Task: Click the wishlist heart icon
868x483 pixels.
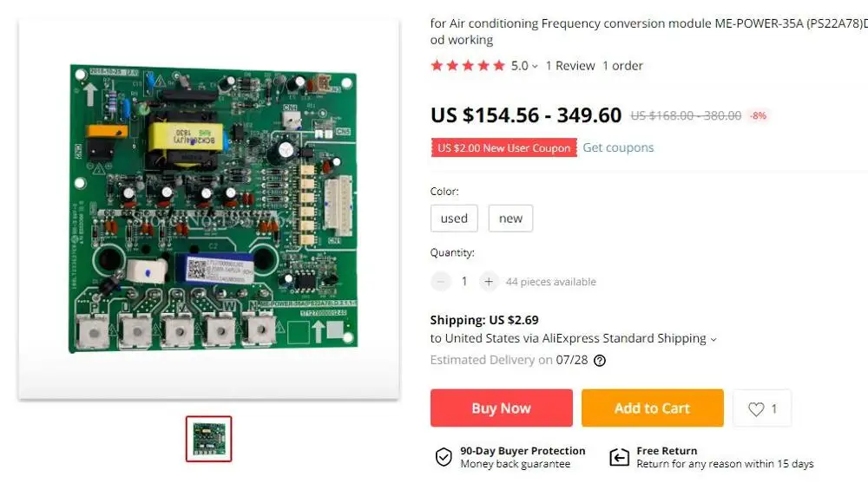Action: coord(756,408)
